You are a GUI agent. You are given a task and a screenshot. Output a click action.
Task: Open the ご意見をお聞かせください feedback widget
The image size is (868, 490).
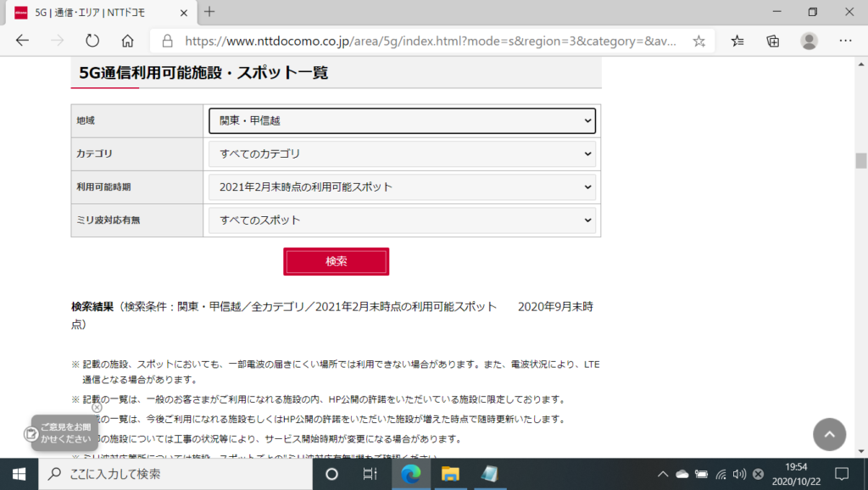tap(64, 433)
